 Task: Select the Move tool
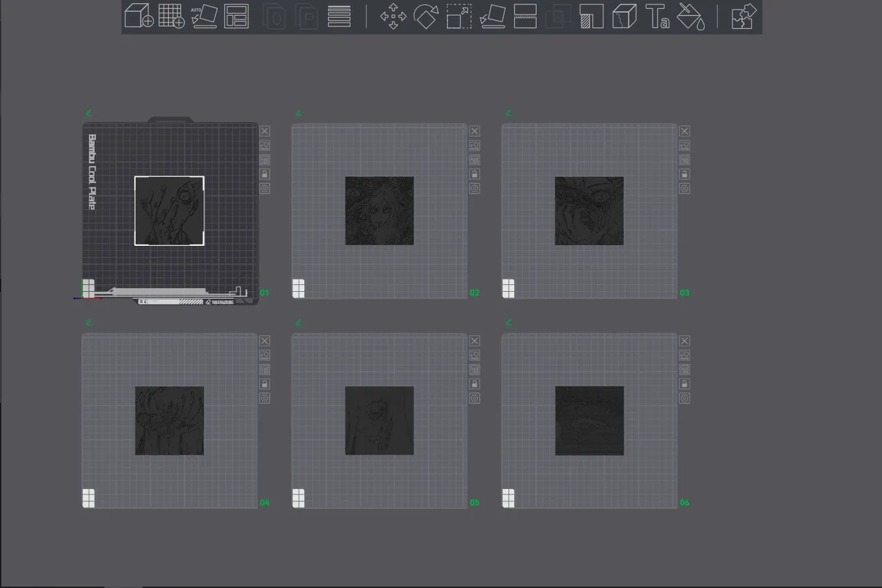(x=393, y=17)
